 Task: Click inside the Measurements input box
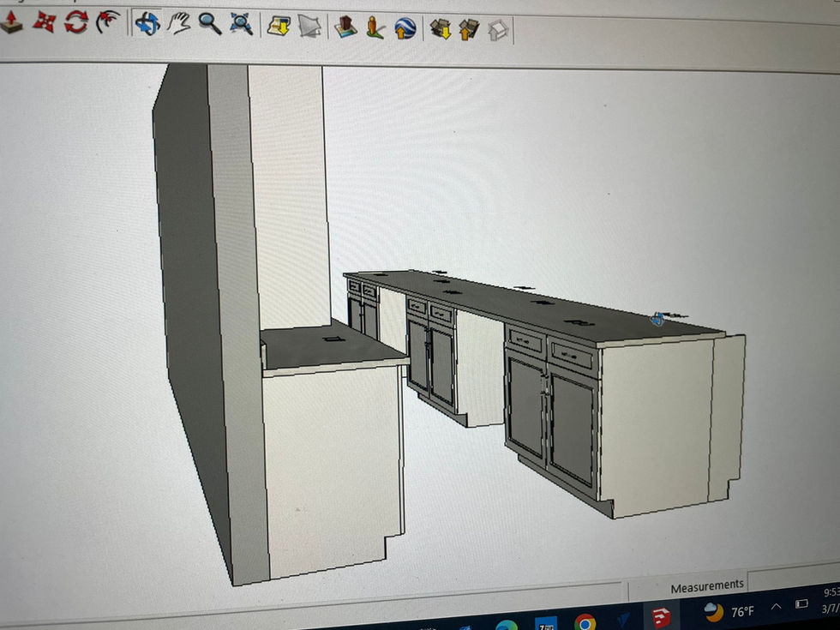click(x=793, y=578)
